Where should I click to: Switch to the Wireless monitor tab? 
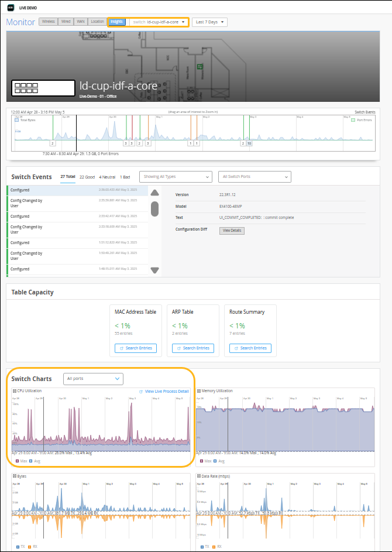click(x=48, y=22)
